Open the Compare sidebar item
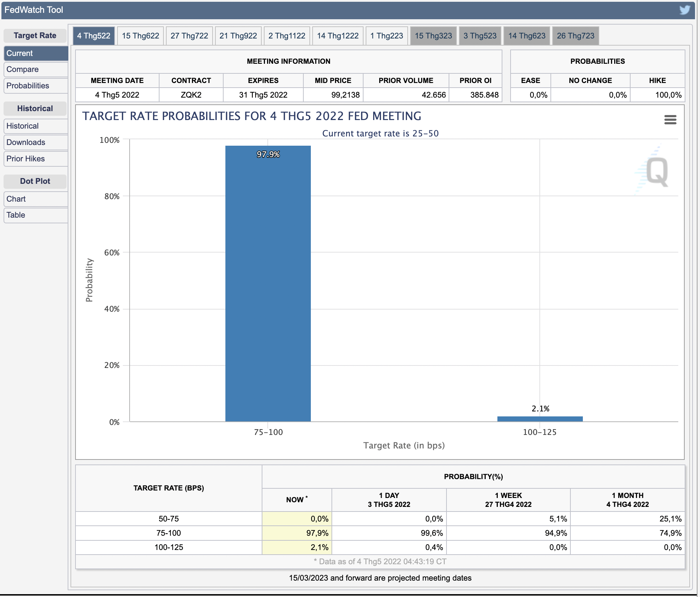Screen dimensions: 700x597 (x=36, y=69)
